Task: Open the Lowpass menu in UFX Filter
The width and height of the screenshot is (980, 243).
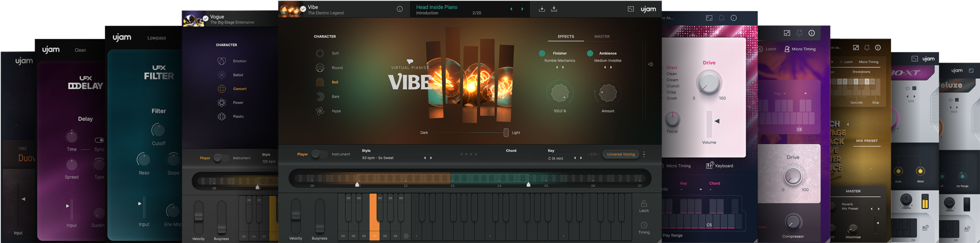Action: 156,38
